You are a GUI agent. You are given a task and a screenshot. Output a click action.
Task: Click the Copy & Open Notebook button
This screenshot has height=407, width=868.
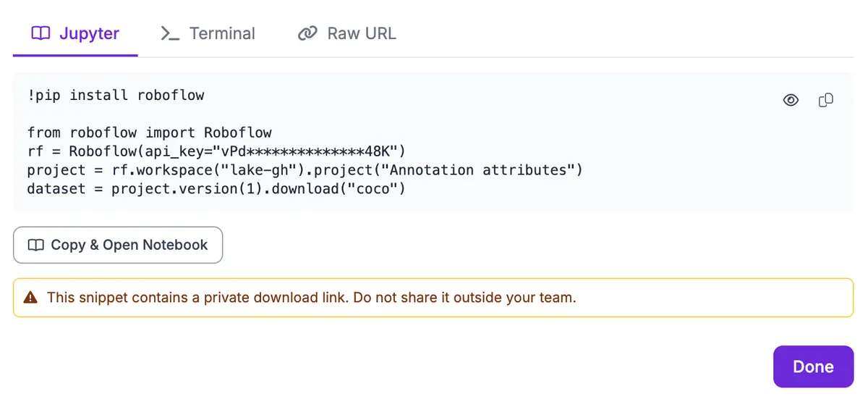click(x=118, y=245)
